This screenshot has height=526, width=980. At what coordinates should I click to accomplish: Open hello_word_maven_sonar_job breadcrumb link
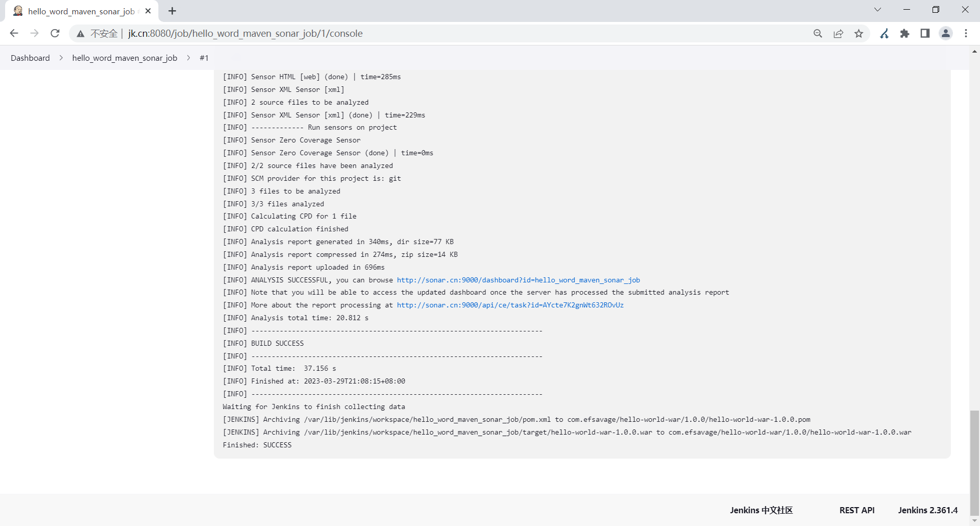125,58
